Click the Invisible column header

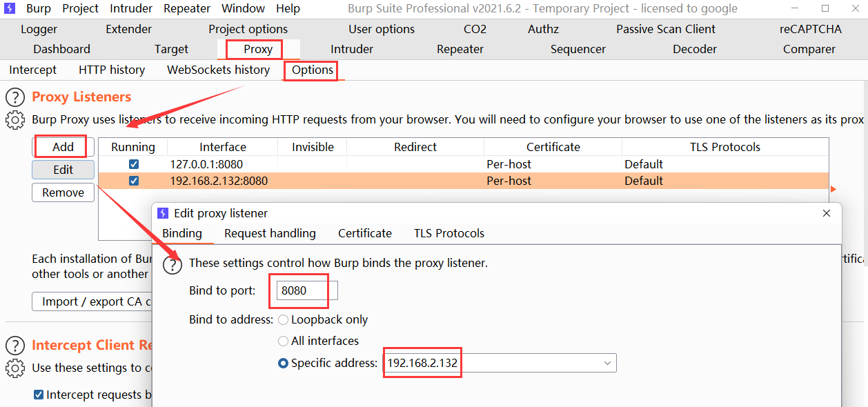pyautogui.click(x=313, y=147)
